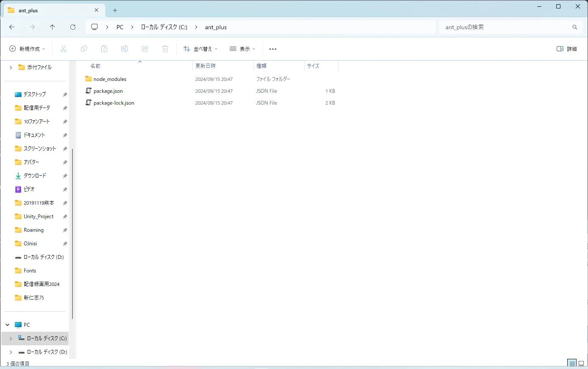This screenshot has height=369, width=588.
Task: Open 並べ替え sort dropdown
Action: [200, 49]
